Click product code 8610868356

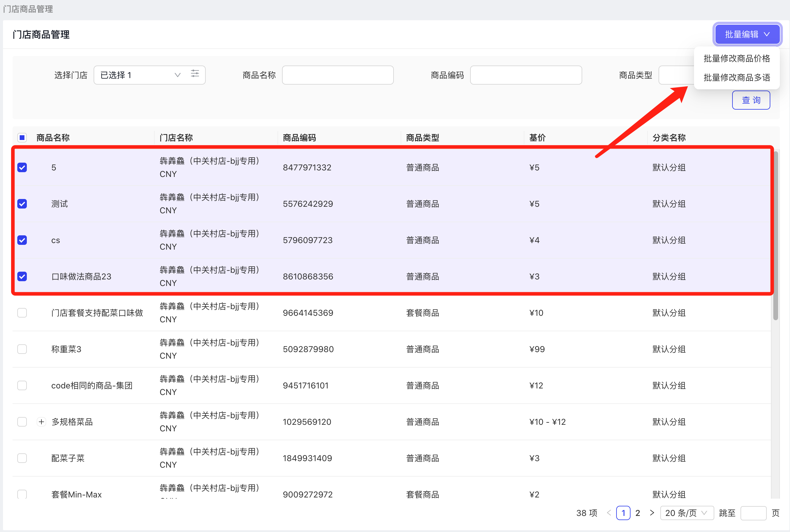tap(308, 276)
